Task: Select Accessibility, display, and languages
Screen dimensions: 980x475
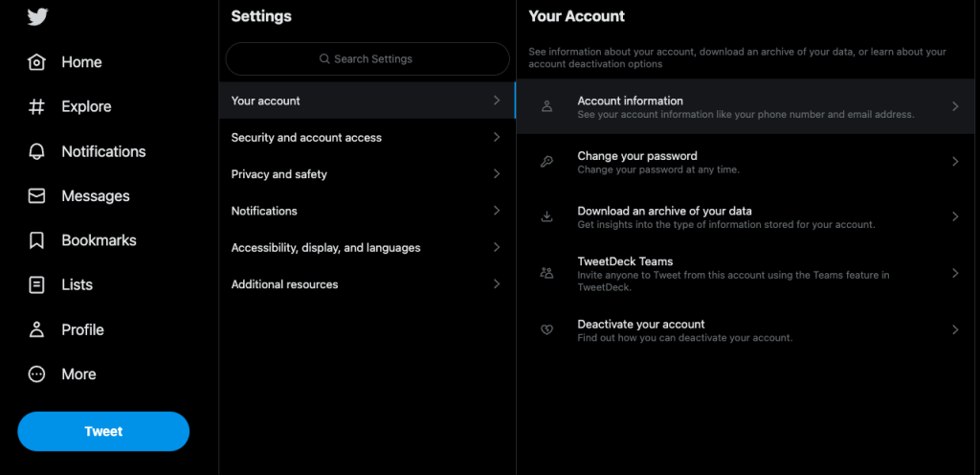Action: pyautogui.click(x=325, y=247)
